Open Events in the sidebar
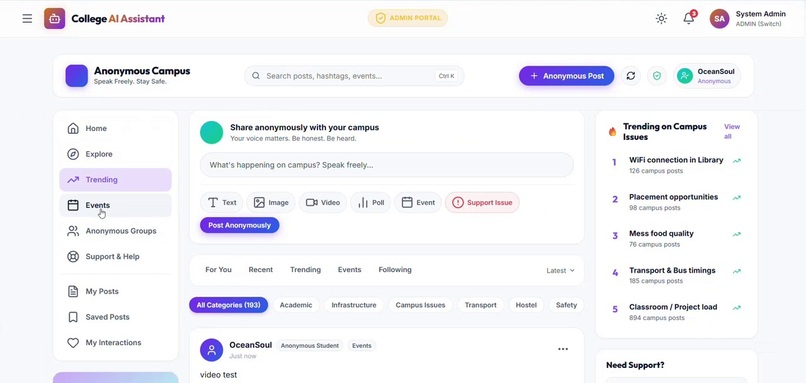The height and width of the screenshot is (383, 806). tap(115, 205)
